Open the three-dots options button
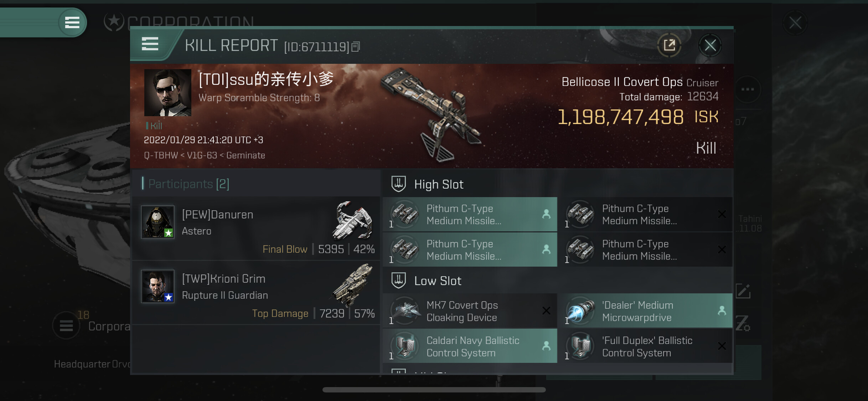This screenshot has width=868, height=401. coord(748,89)
